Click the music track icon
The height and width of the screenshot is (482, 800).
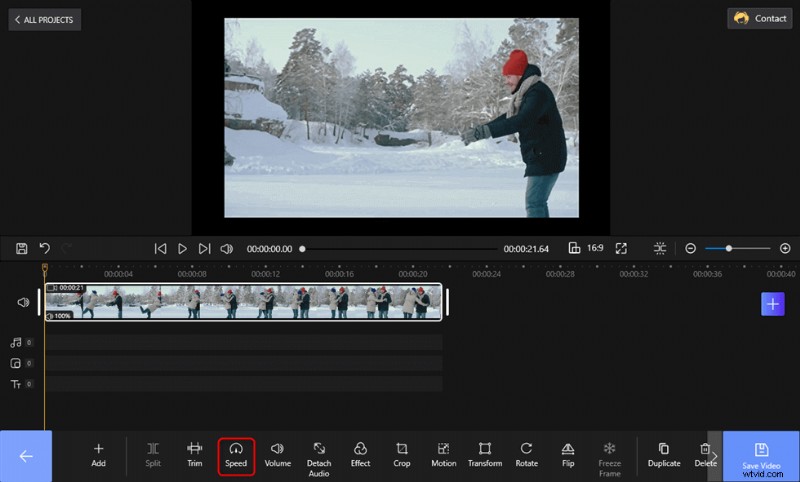pyautogui.click(x=16, y=342)
